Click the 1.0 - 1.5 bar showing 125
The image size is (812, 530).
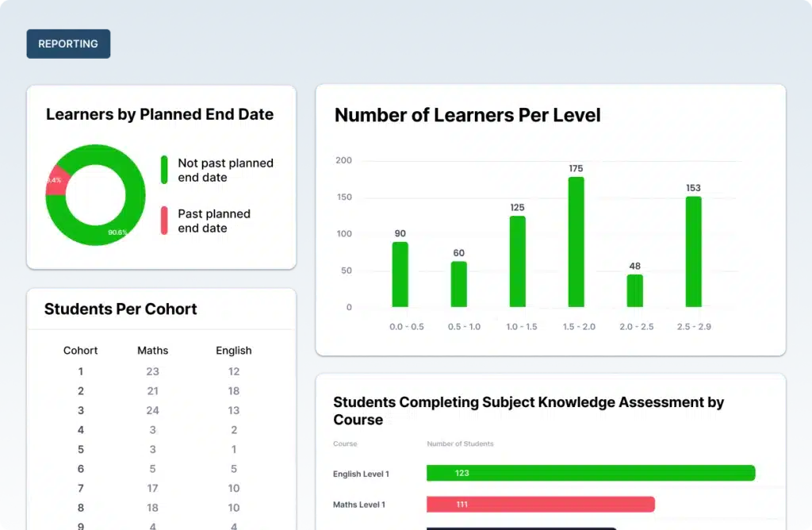point(517,261)
